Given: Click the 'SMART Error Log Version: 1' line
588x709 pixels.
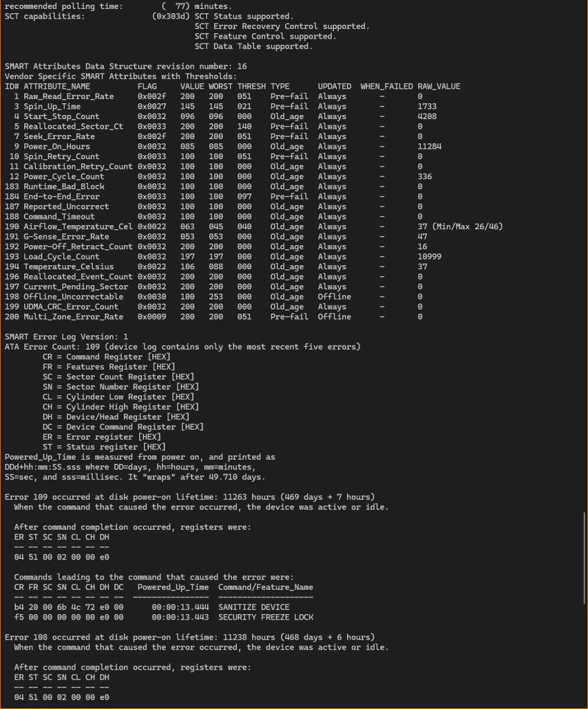Looking at the screenshot, I should point(66,336).
